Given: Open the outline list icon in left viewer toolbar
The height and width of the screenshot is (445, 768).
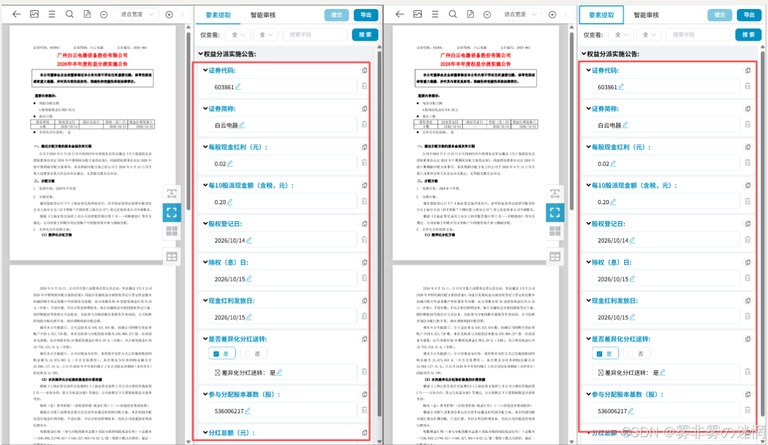Looking at the screenshot, I should (x=52, y=14).
